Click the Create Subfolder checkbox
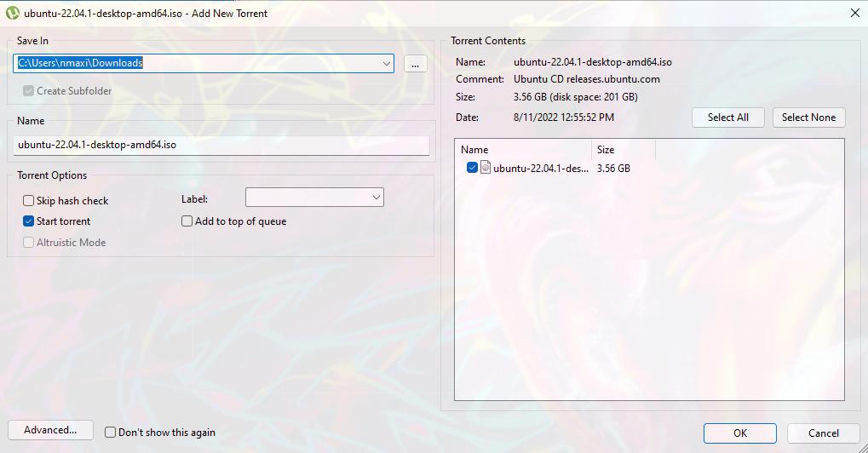Screen dimensions: 868x453 [x=28, y=91]
